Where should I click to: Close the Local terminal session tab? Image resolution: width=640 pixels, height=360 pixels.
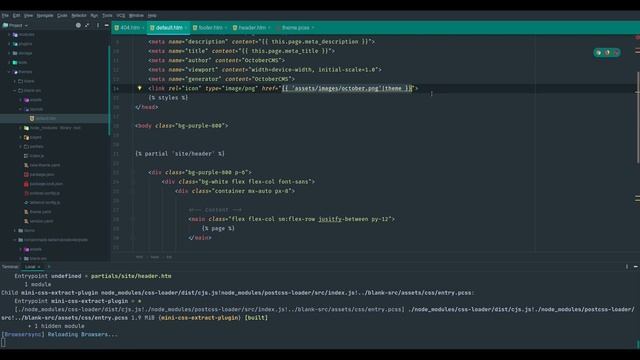[39, 267]
